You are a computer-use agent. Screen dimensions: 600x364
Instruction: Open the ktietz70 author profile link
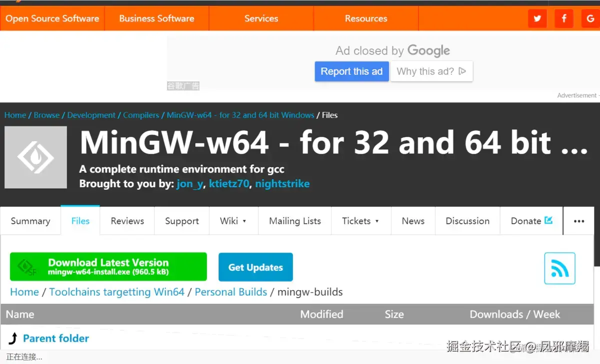[229, 184]
